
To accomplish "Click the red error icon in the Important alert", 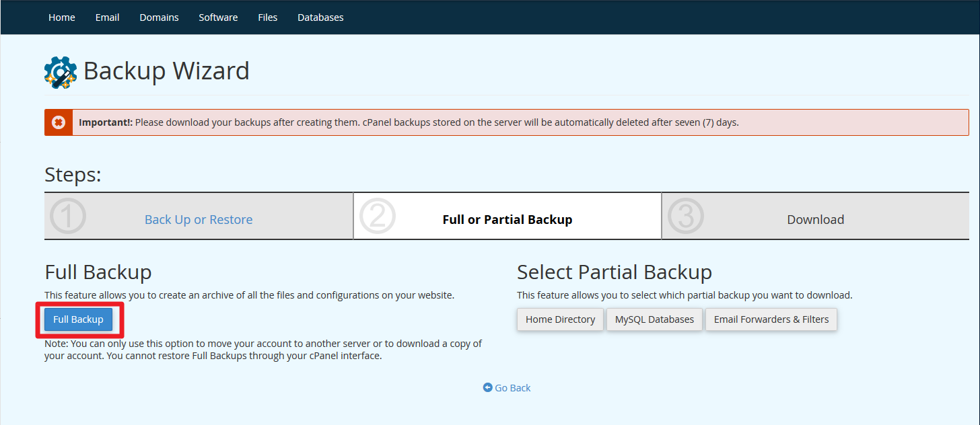I will pyautogui.click(x=59, y=122).
